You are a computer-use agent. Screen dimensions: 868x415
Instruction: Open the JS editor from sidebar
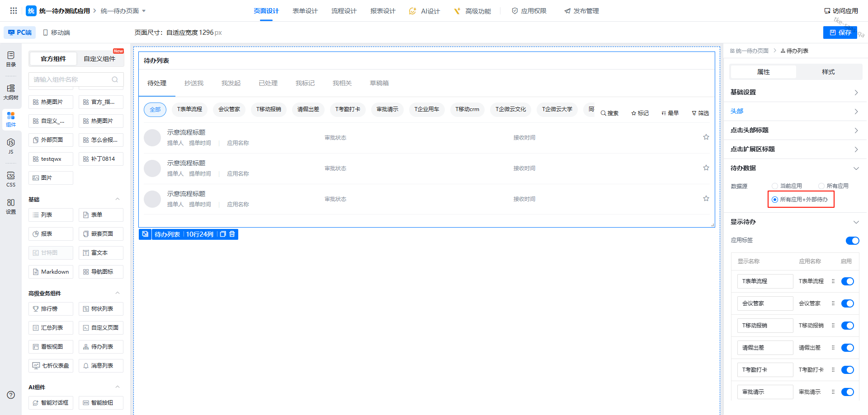click(x=11, y=146)
